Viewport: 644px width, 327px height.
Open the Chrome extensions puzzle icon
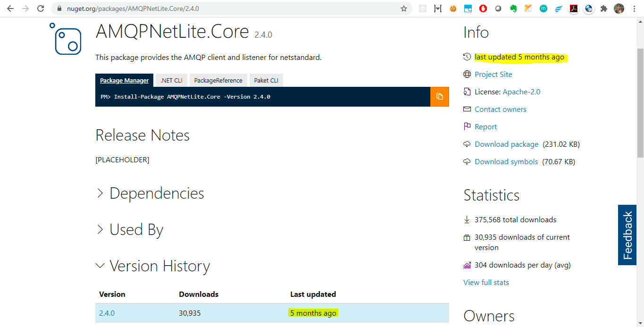click(x=603, y=8)
